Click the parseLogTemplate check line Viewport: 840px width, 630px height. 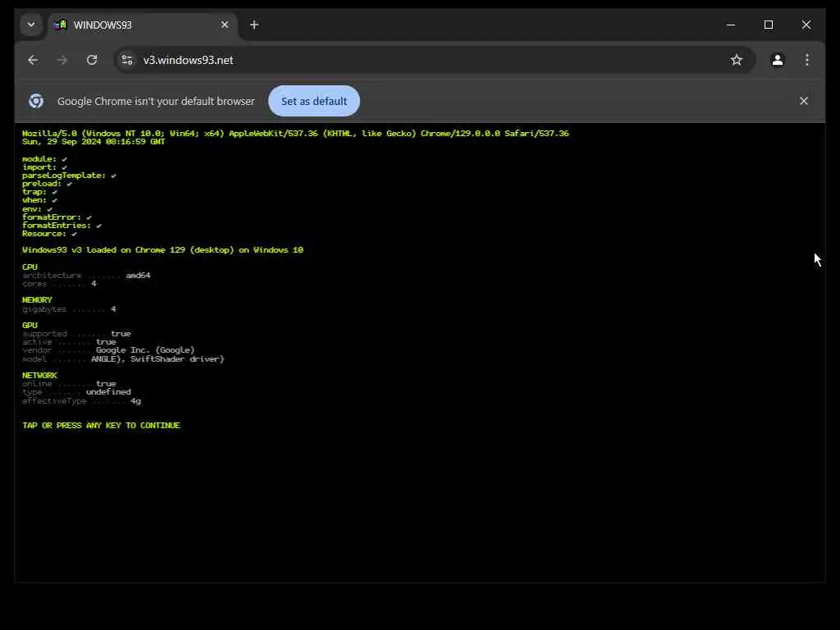click(x=69, y=176)
